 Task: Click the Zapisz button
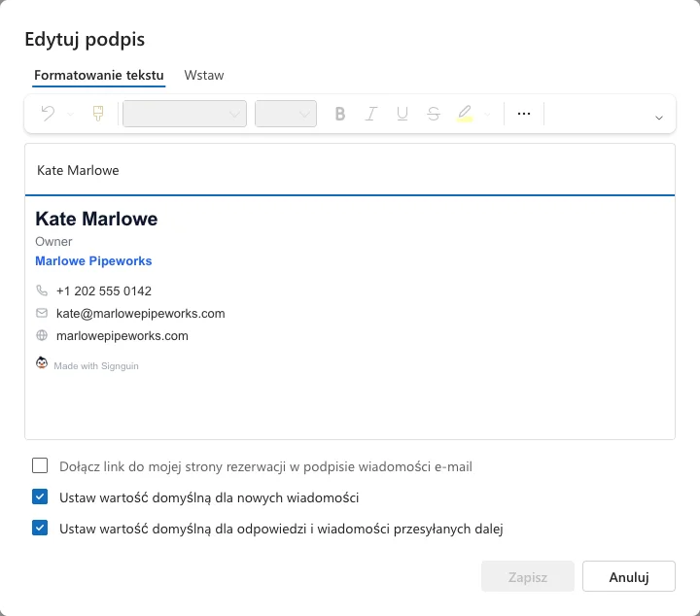tap(528, 576)
